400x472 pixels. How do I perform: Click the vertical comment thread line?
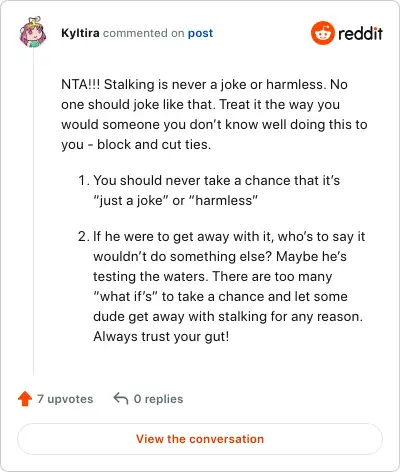[x=33, y=212]
